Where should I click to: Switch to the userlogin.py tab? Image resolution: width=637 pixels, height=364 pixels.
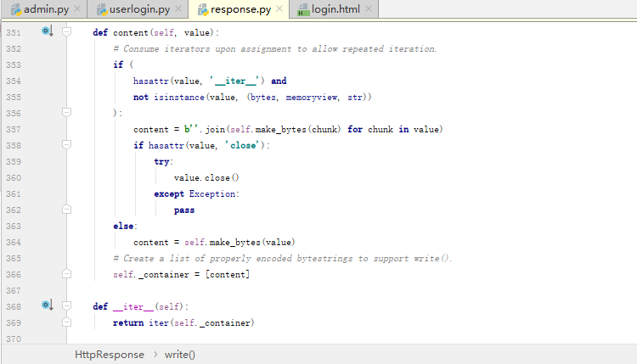tap(139, 9)
